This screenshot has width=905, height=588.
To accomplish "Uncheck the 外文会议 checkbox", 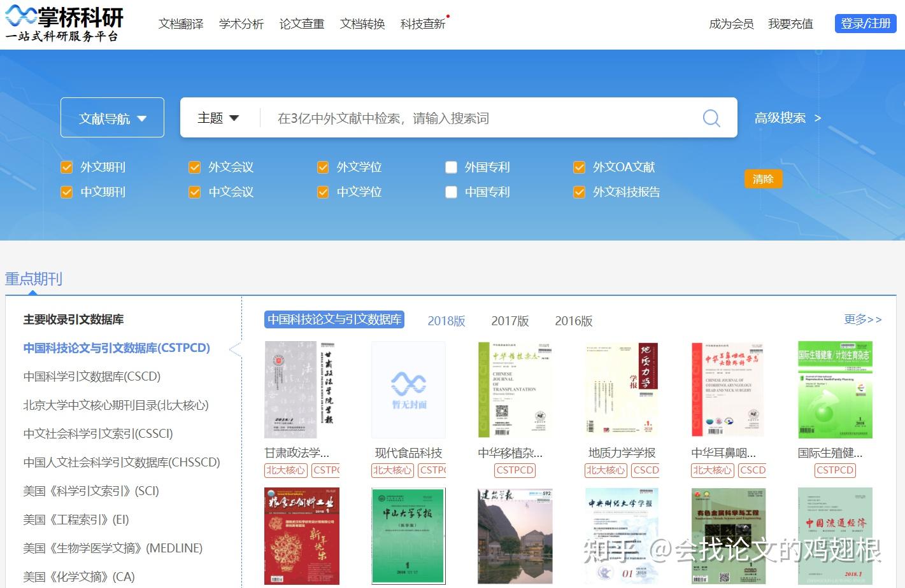I will point(195,167).
